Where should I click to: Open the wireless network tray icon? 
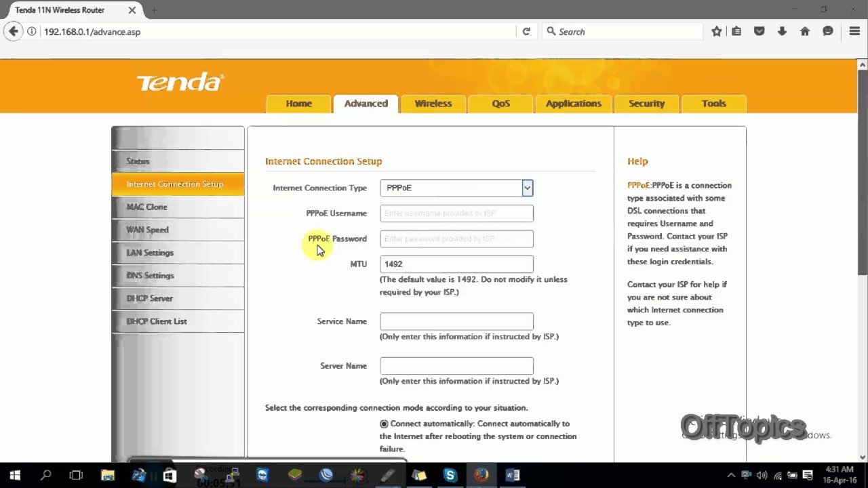click(777, 475)
